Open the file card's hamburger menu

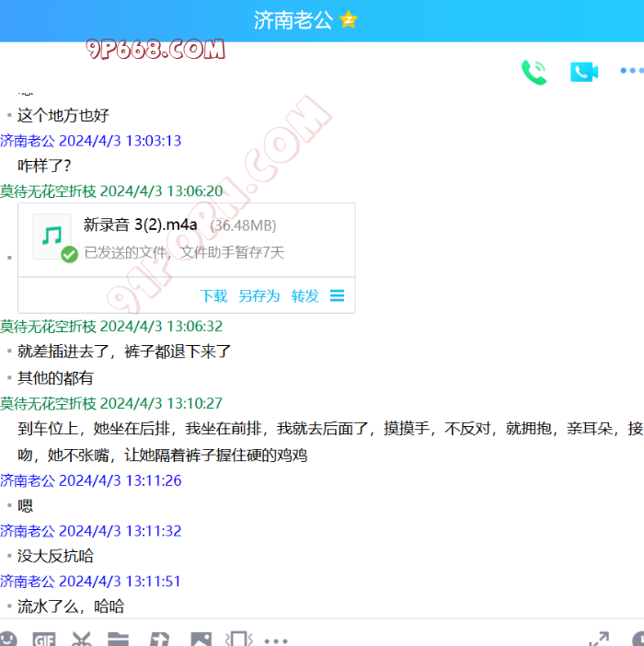click(337, 295)
